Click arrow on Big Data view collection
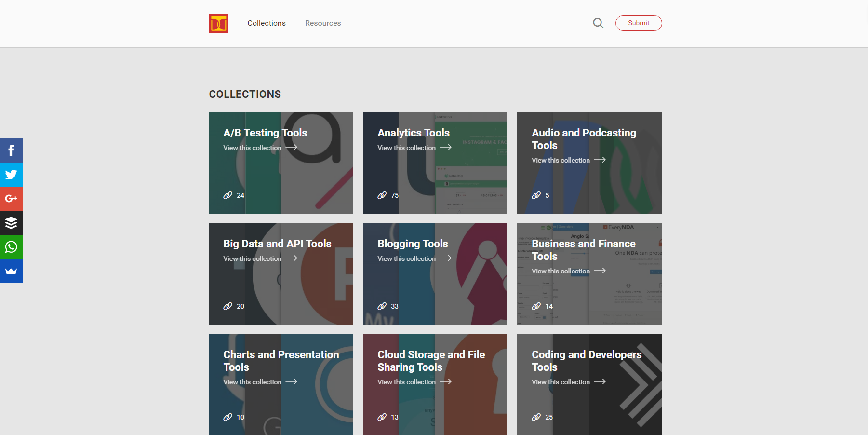868x435 pixels. [x=292, y=258]
